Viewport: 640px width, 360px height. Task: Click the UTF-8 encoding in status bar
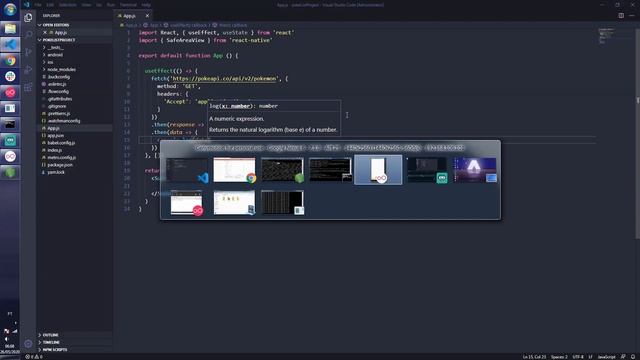click(578, 357)
